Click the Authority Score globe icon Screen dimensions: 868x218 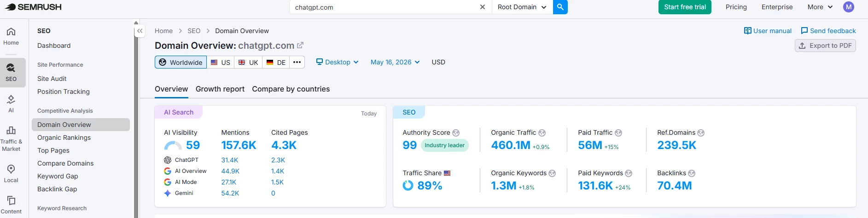pos(456,133)
